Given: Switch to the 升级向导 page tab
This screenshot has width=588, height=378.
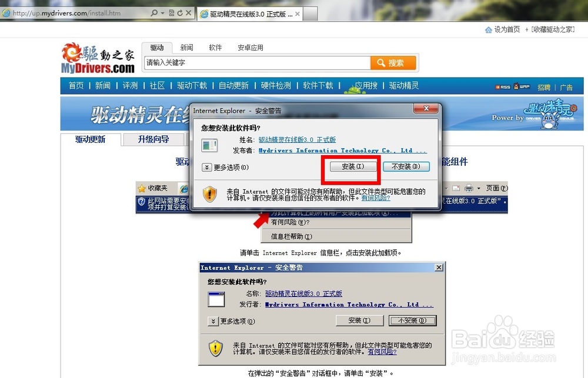Looking at the screenshot, I should 153,139.
